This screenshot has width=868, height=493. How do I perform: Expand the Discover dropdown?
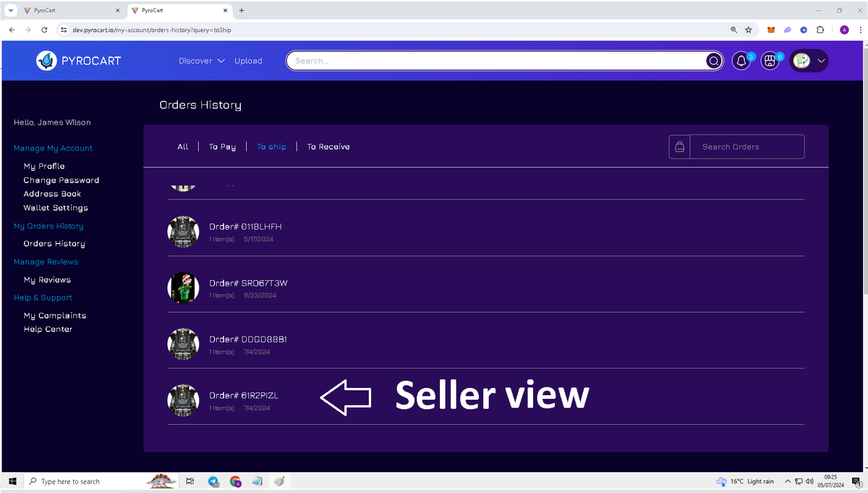point(202,61)
